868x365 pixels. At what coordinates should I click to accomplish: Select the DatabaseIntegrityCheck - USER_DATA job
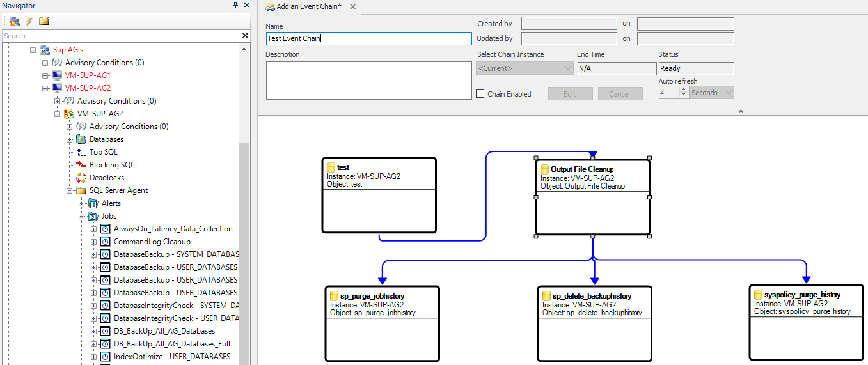[x=176, y=318]
